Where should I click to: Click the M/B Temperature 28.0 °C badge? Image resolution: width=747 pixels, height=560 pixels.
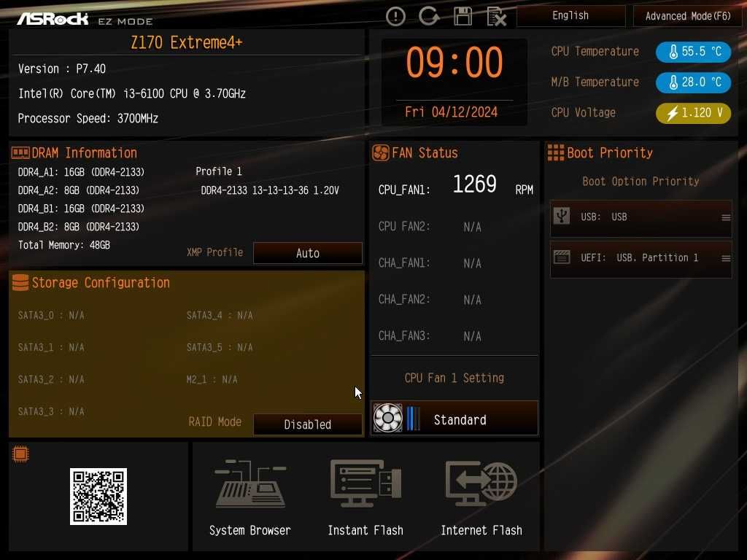pos(693,82)
